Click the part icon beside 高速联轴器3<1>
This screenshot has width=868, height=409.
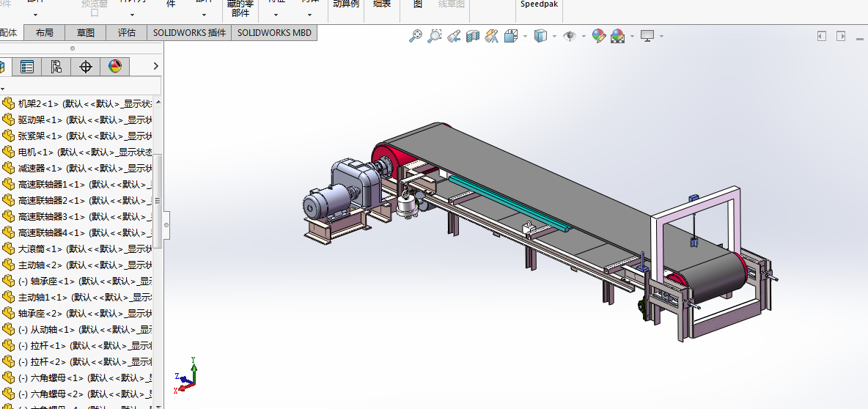coord(8,216)
